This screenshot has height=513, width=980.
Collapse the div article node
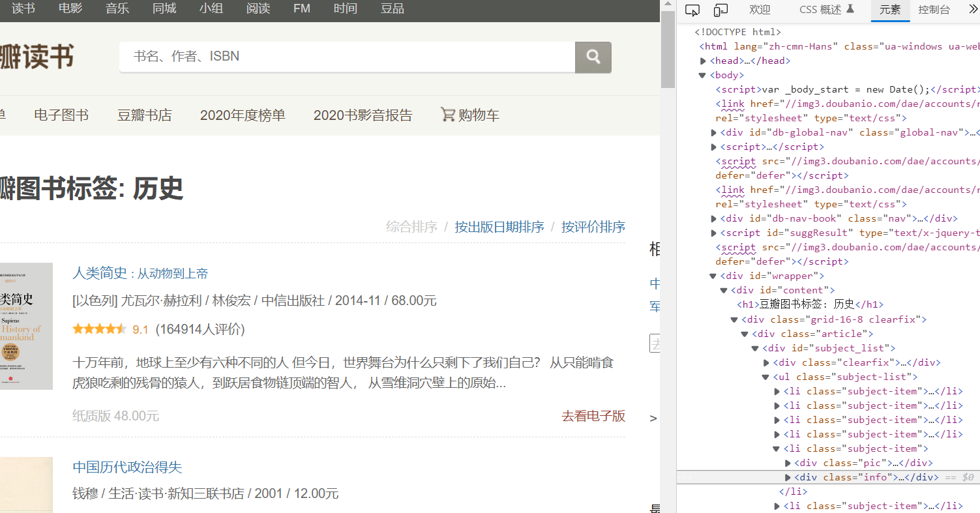point(745,333)
